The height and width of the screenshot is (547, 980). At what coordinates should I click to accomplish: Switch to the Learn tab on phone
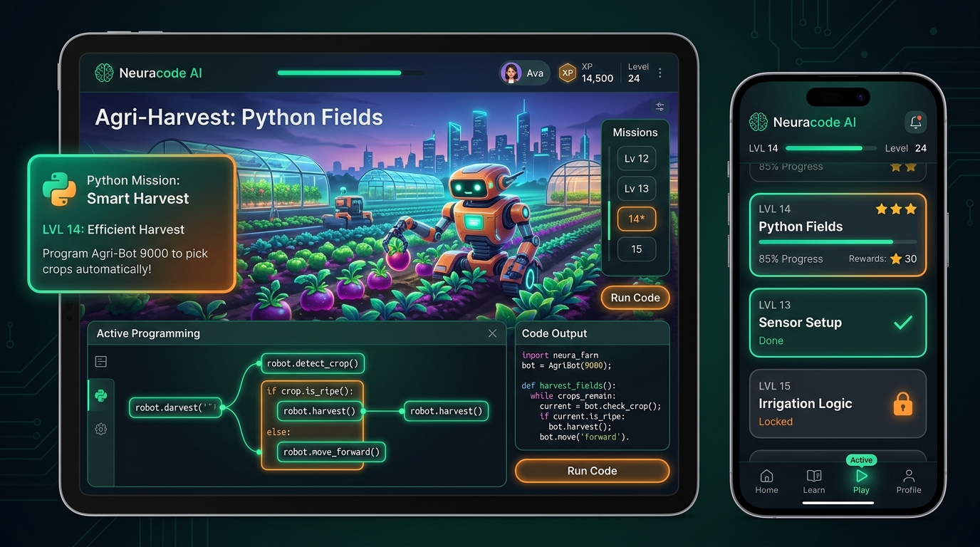point(814,481)
